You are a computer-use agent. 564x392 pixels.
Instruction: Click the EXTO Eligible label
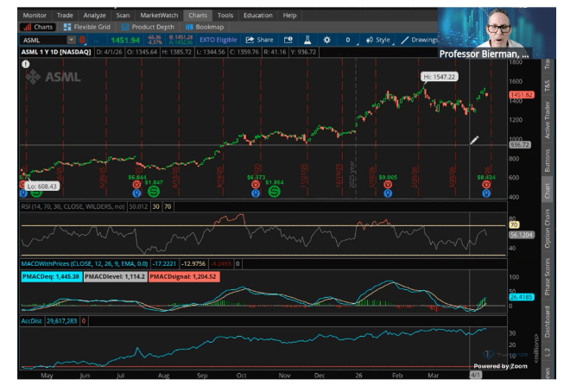coord(219,40)
